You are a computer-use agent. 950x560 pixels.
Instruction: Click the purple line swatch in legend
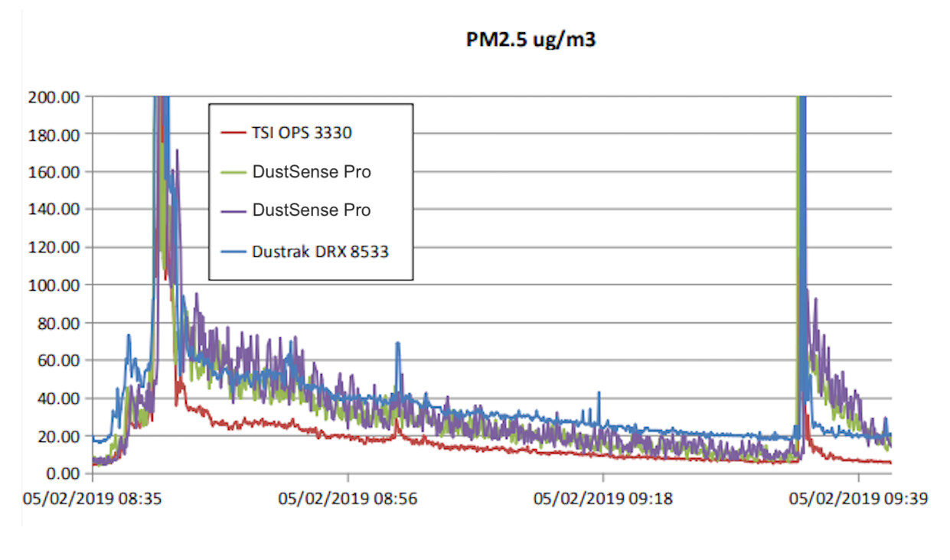click(x=232, y=210)
